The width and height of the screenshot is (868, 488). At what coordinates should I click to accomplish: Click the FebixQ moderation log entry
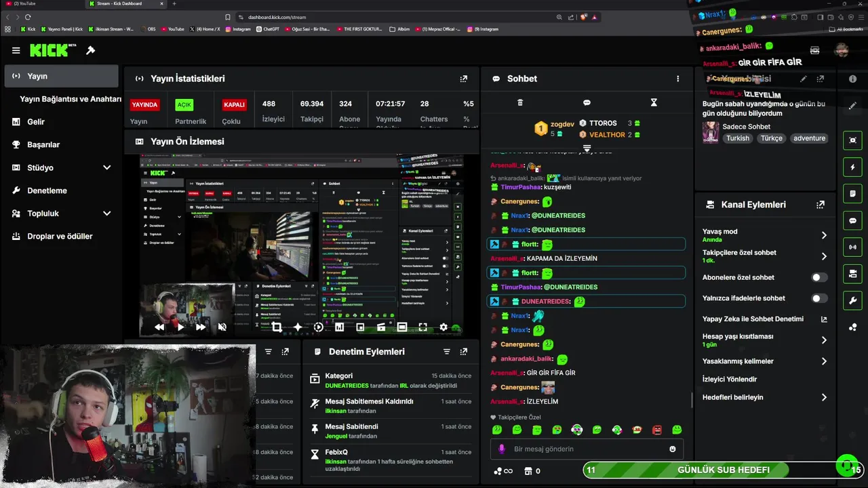(390, 460)
